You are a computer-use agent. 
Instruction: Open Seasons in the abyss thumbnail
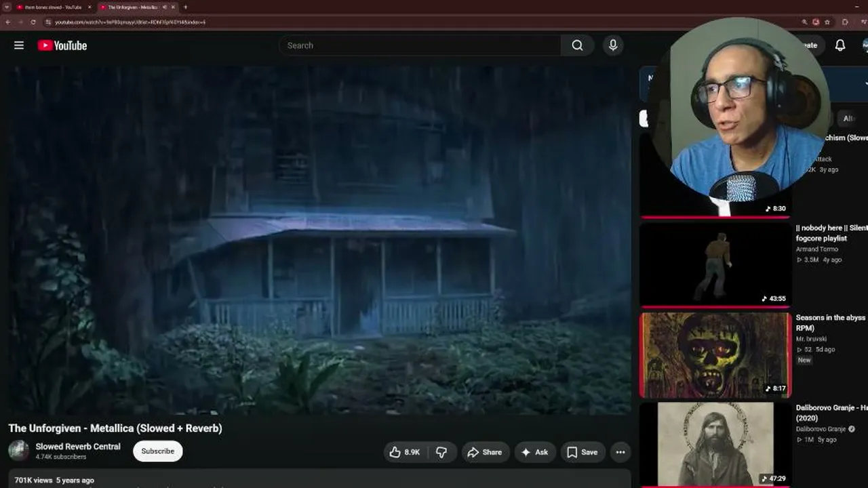[715, 354]
